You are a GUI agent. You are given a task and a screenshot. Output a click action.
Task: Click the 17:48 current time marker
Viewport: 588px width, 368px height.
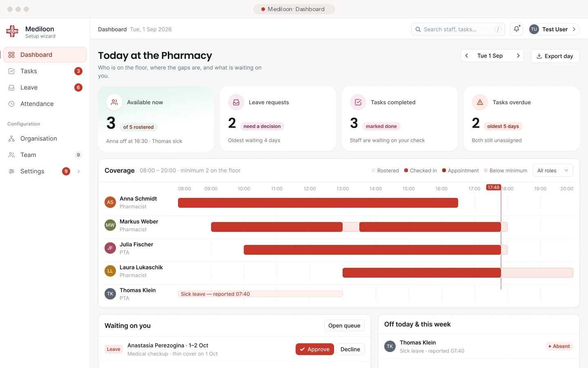click(493, 187)
